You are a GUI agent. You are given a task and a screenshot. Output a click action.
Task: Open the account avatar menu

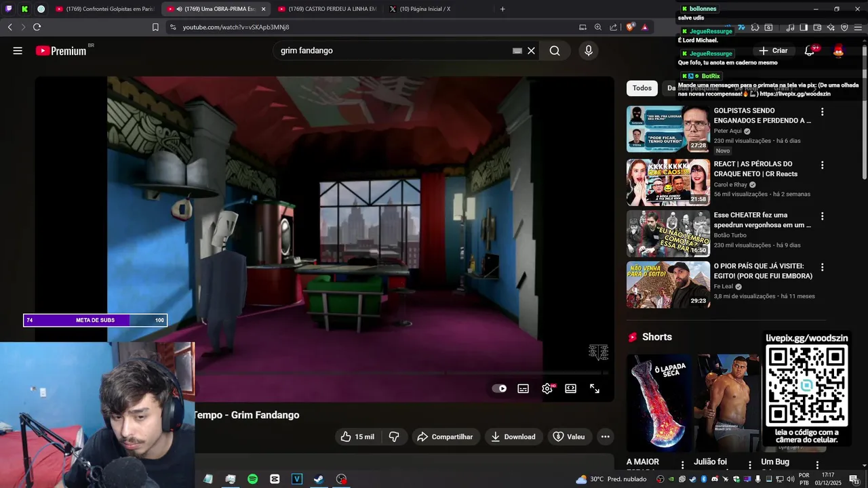839,51
